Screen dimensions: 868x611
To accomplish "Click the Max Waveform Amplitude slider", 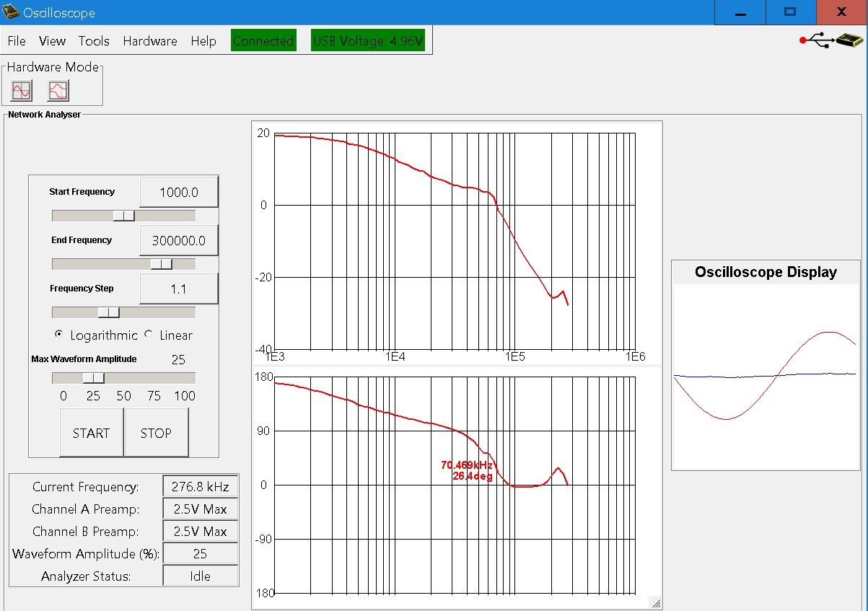I will pos(93,378).
